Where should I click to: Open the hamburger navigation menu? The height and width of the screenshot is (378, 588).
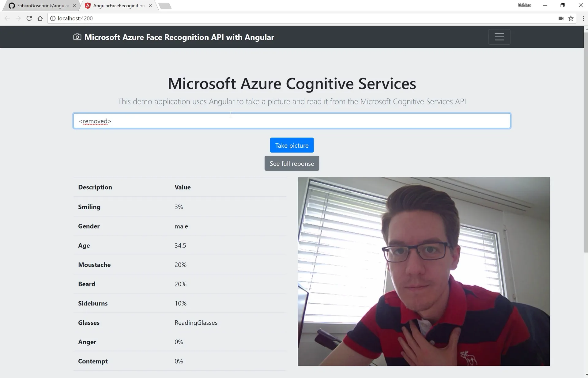(499, 37)
